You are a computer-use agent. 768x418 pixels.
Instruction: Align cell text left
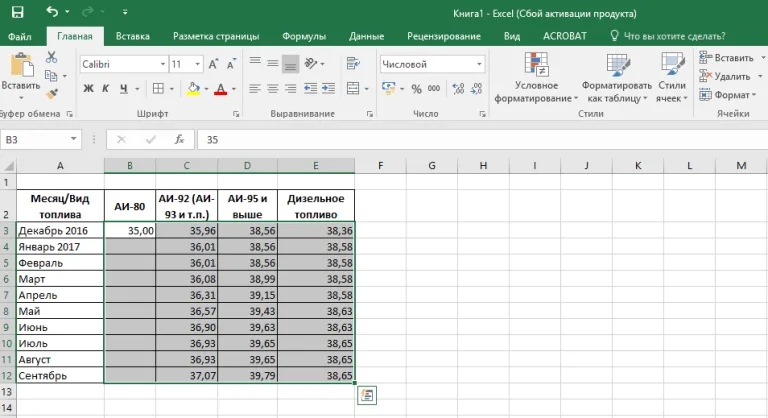pyautogui.click(x=255, y=89)
